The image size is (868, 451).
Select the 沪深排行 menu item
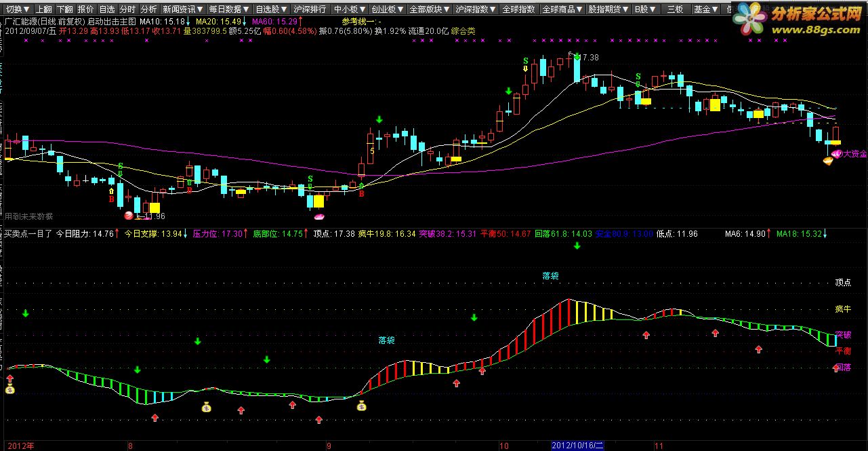[311, 9]
